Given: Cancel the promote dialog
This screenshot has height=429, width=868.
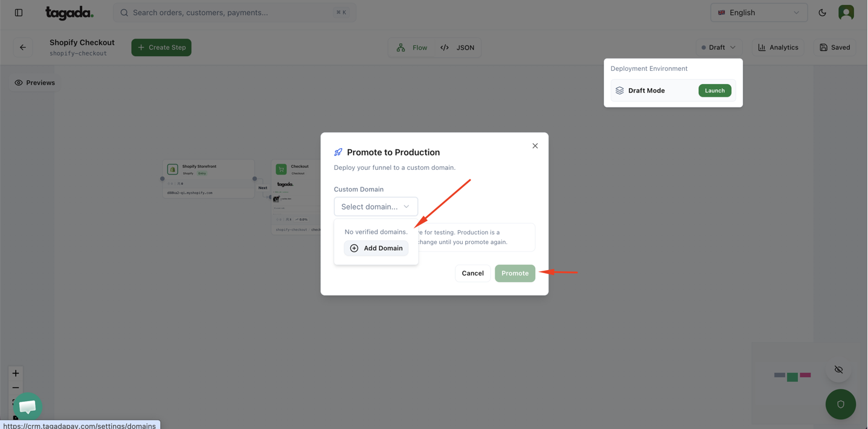Looking at the screenshot, I should 472,273.
